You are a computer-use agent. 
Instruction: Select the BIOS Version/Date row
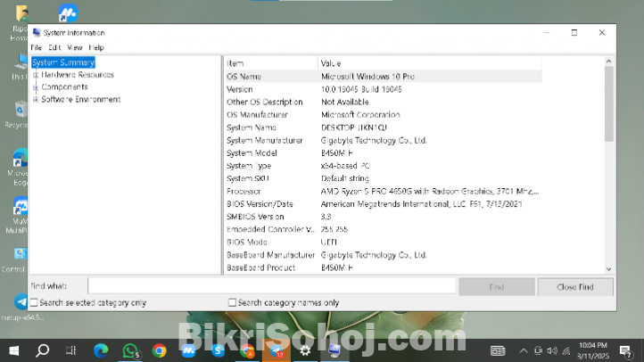[384, 204]
